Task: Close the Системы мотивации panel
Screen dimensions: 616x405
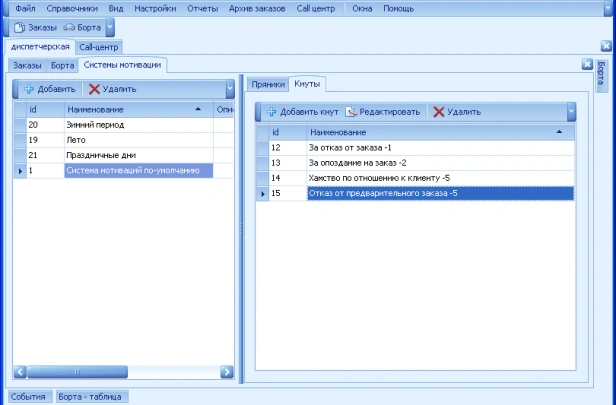Action: click(588, 64)
